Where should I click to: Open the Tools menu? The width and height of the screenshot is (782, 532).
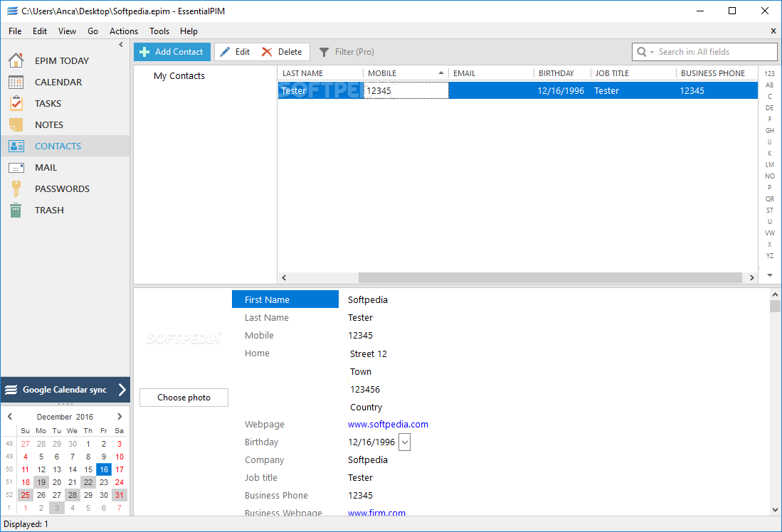159,31
